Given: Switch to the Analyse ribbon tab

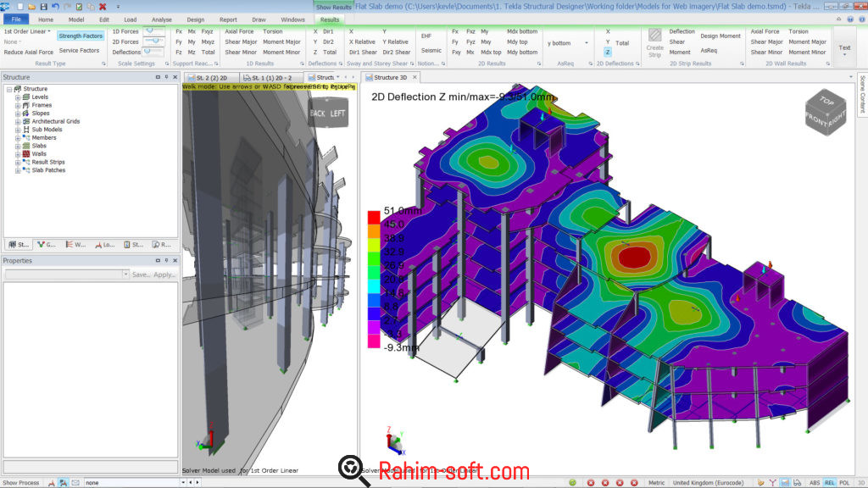Looking at the screenshot, I should [x=162, y=19].
